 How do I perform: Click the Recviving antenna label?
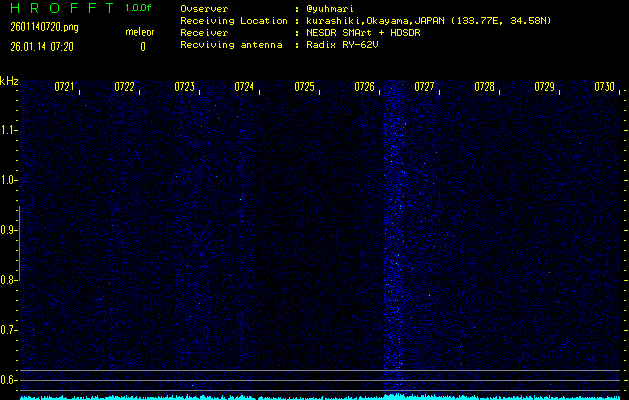pos(231,45)
